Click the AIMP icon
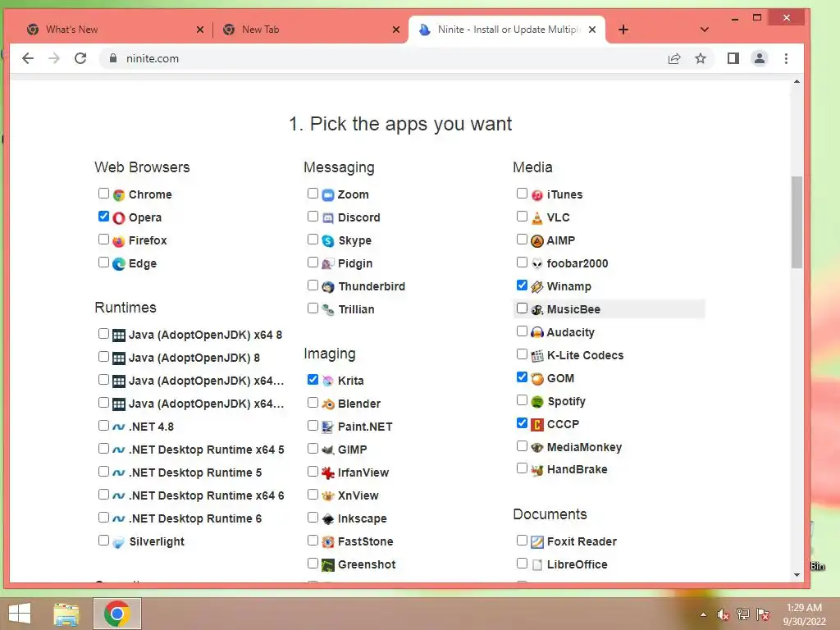This screenshot has width=840, height=630. [536, 241]
